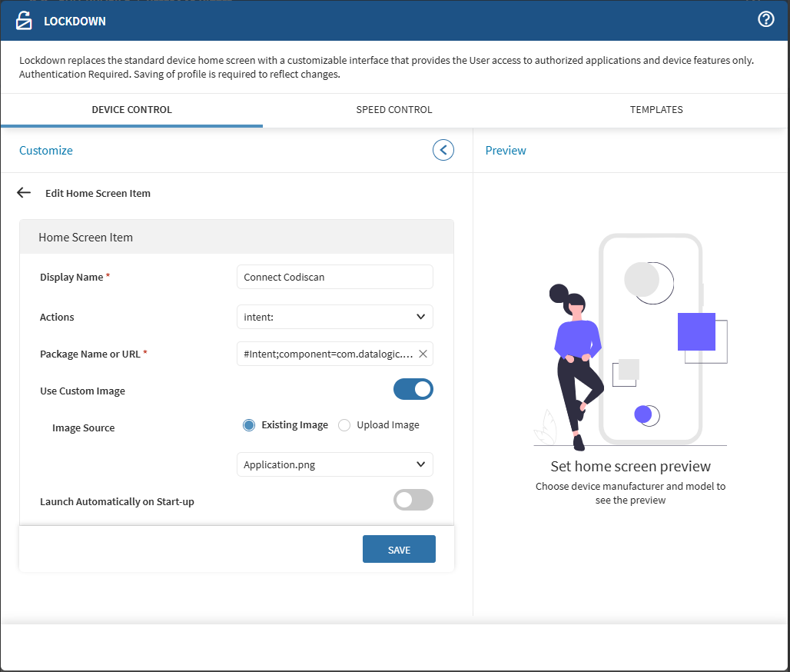Screen dimensions: 790x672
Task: Focus the Package Name or URL input
Action: (327, 354)
